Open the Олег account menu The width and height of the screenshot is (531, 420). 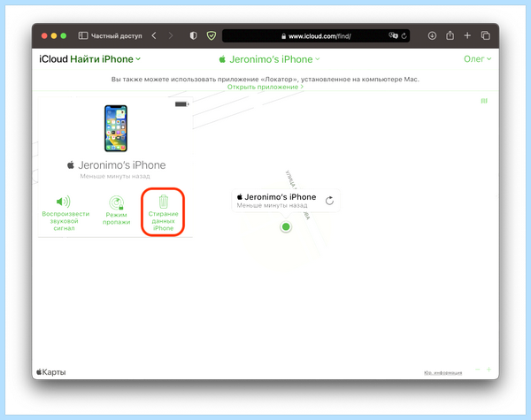477,59
